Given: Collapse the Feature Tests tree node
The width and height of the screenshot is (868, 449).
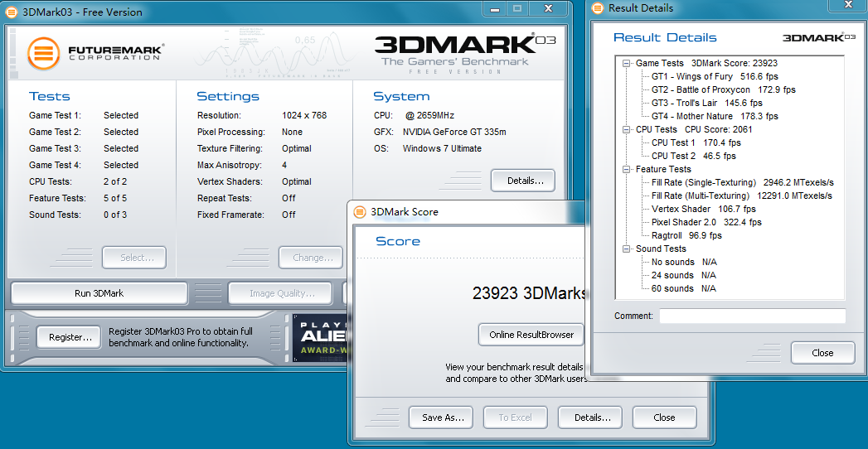Looking at the screenshot, I should (627, 170).
